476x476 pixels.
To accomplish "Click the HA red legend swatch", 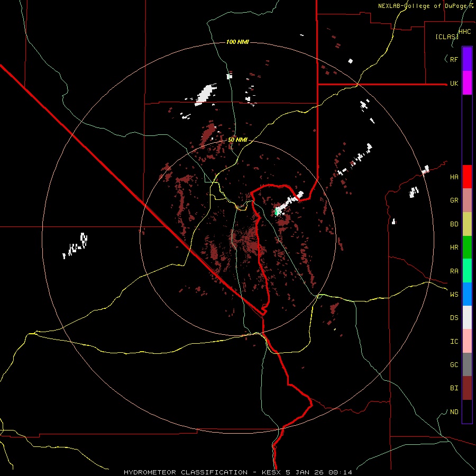I will pyautogui.click(x=467, y=177).
